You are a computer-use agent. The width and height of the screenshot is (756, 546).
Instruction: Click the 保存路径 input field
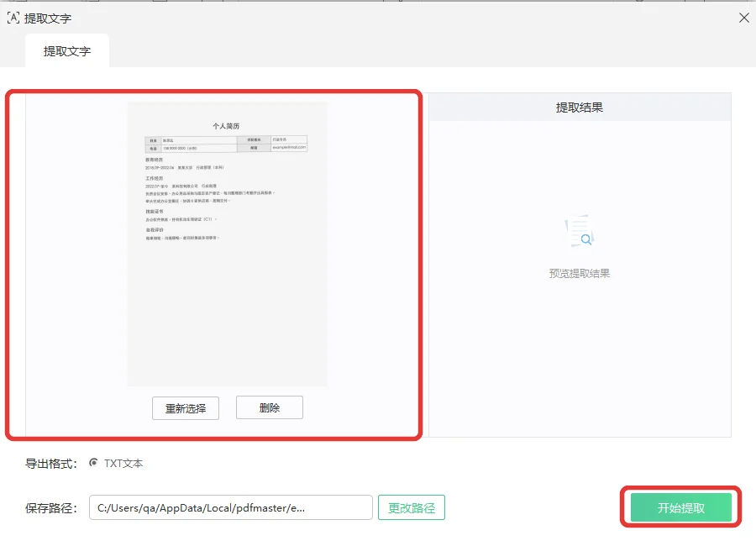(230, 507)
